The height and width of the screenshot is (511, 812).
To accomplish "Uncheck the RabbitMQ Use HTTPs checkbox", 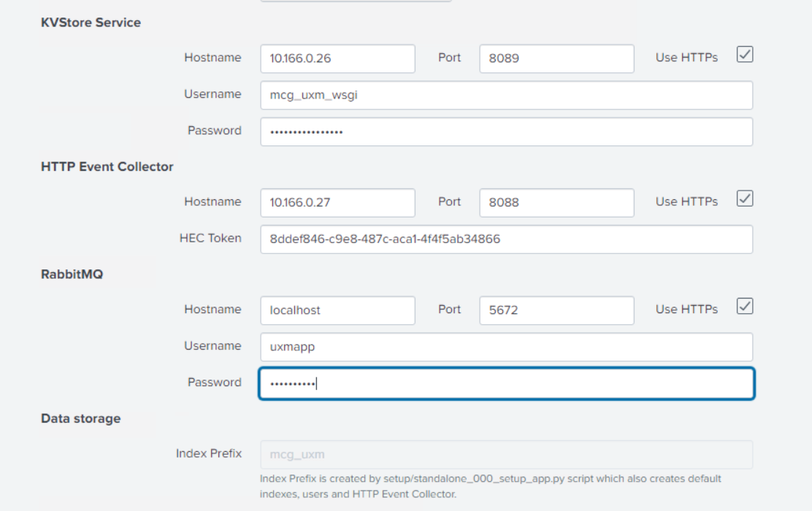I will (x=744, y=306).
